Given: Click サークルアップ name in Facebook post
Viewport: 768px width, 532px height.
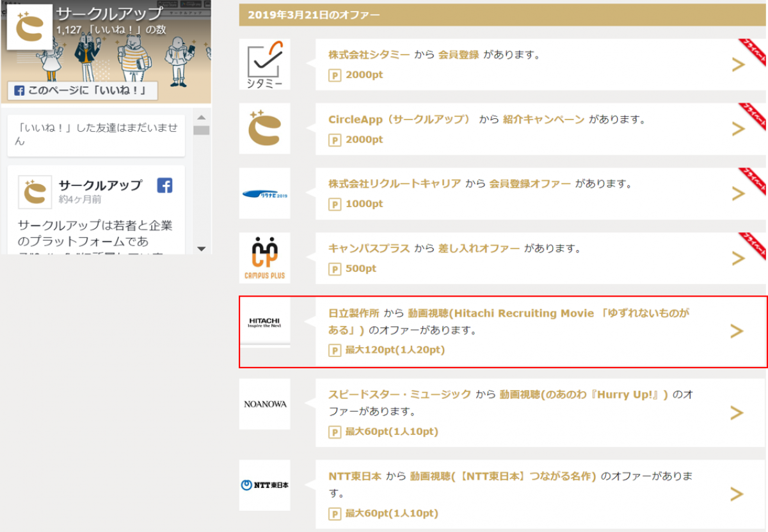Looking at the screenshot, I should [x=100, y=185].
